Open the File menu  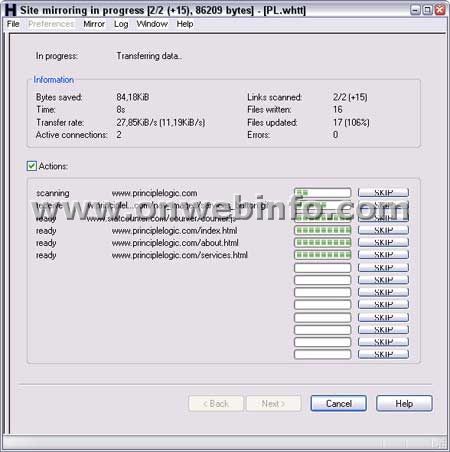coord(13,24)
